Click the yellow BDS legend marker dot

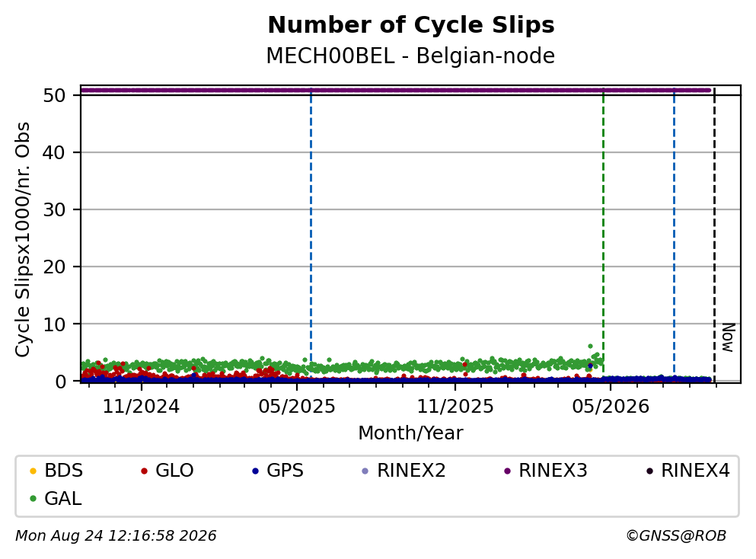pyautogui.click(x=33, y=471)
